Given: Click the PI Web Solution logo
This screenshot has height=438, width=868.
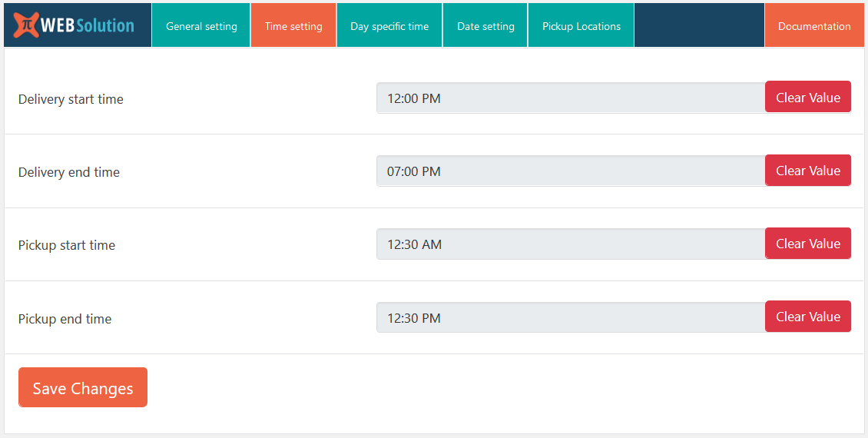Looking at the screenshot, I should (75, 25).
